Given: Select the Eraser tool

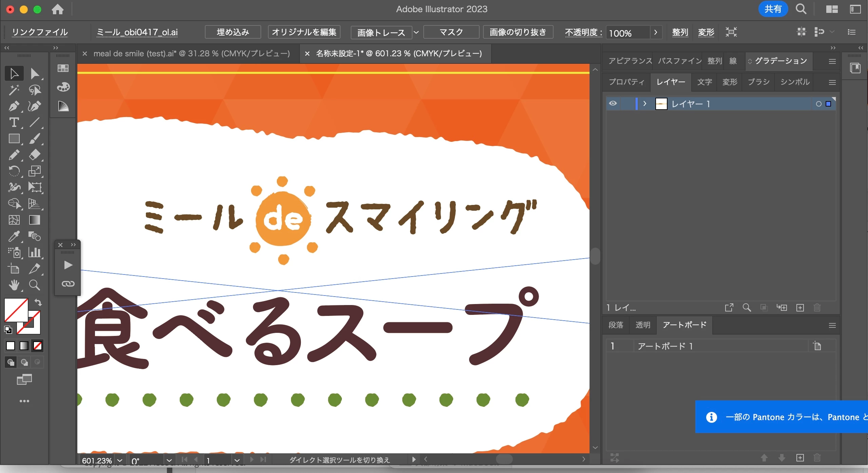Looking at the screenshot, I should pos(34,155).
